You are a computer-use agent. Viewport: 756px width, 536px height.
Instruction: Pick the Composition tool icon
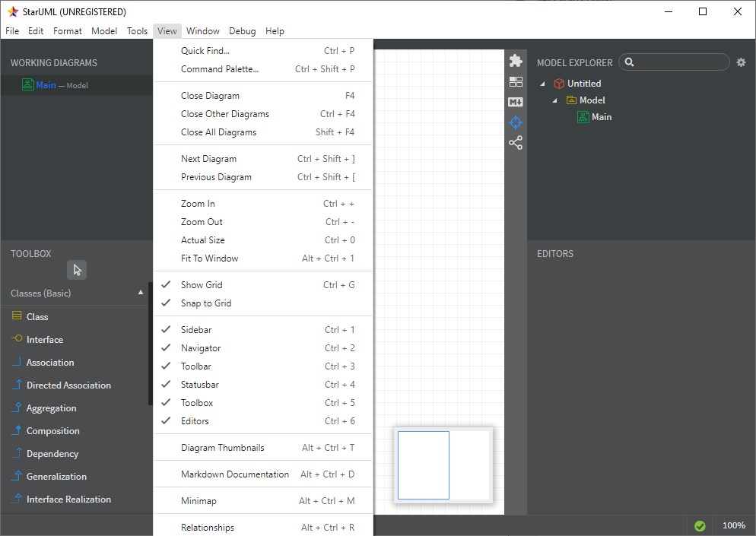click(x=17, y=430)
